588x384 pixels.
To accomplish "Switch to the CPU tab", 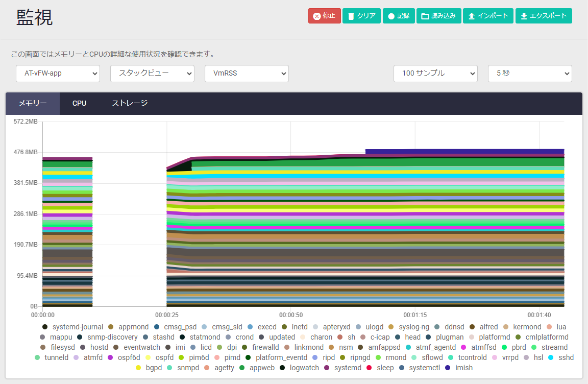I will point(80,103).
